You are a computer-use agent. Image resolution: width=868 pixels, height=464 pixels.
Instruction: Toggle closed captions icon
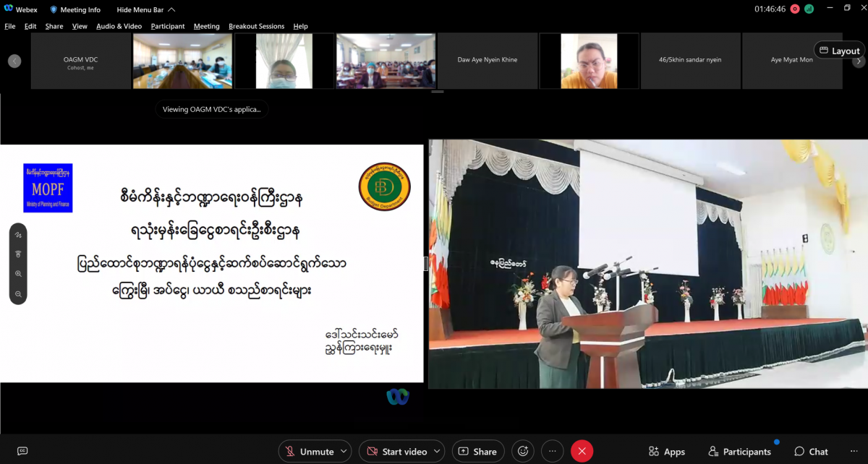click(x=22, y=451)
